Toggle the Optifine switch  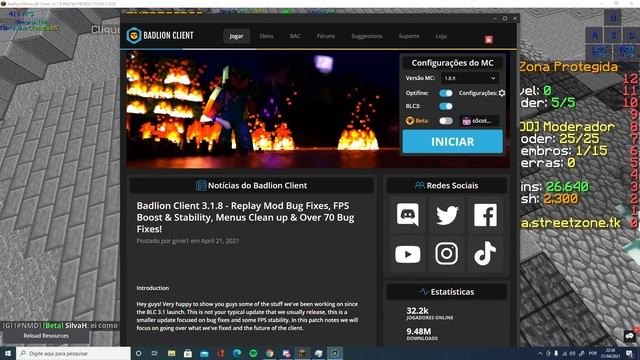[x=446, y=93]
